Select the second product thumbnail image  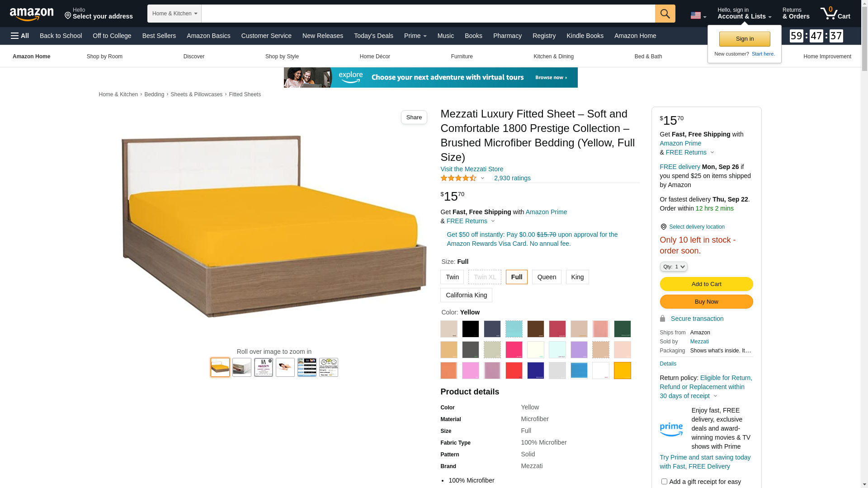pos(242,367)
